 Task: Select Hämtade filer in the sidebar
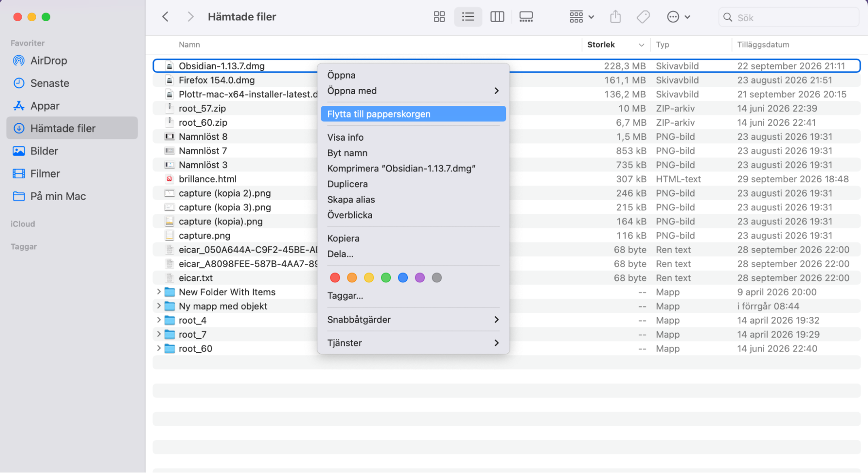pyautogui.click(x=72, y=128)
